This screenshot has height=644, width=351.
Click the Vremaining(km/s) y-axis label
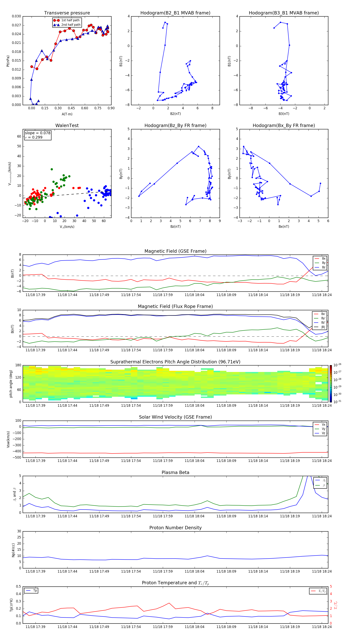tap(10, 173)
